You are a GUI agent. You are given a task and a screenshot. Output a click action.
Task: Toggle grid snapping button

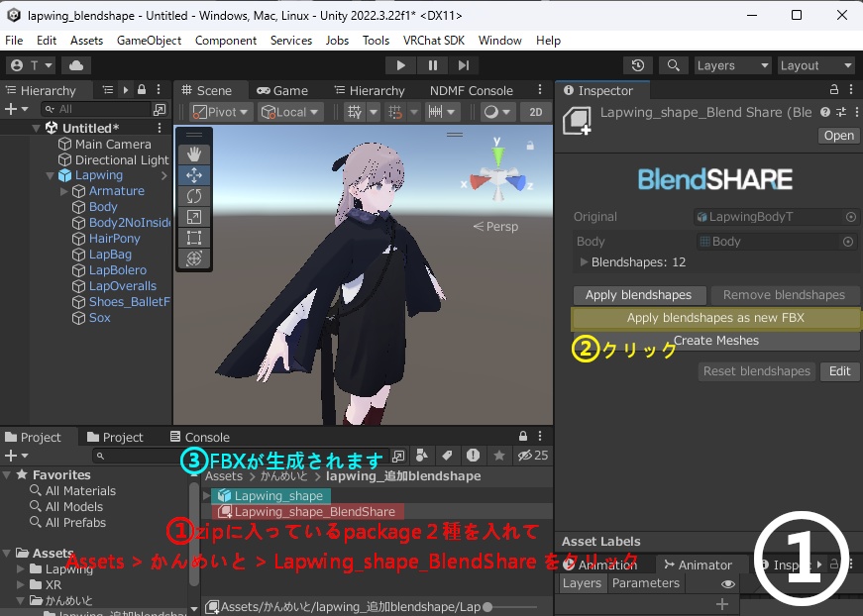(395, 112)
